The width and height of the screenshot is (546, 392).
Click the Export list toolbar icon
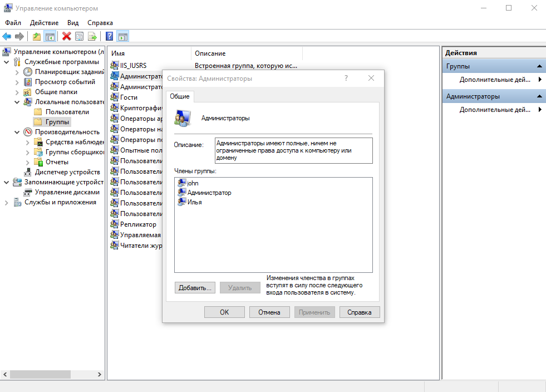click(92, 36)
